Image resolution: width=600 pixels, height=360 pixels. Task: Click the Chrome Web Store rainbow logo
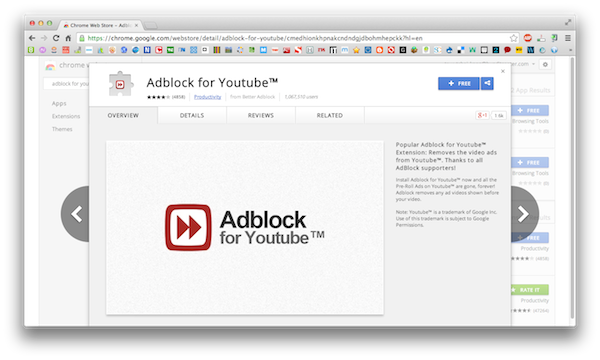(50, 66)
